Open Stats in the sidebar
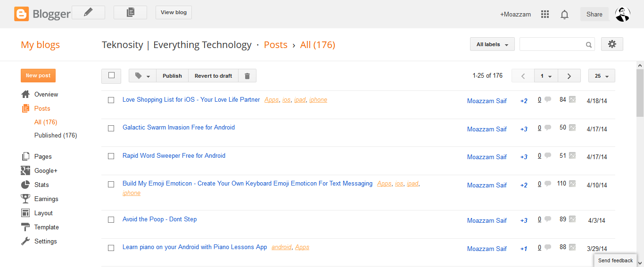The height and width of the screenshot is (267, 644). [x=41, y=185]
